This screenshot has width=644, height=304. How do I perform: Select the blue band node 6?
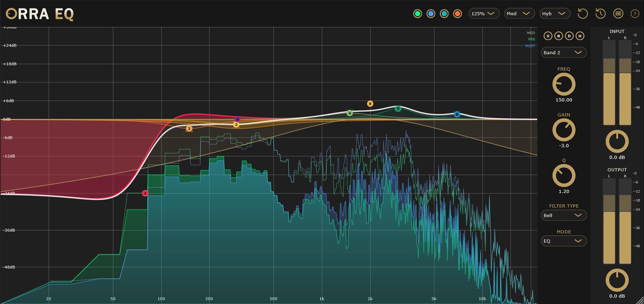(x=457, y=114)
